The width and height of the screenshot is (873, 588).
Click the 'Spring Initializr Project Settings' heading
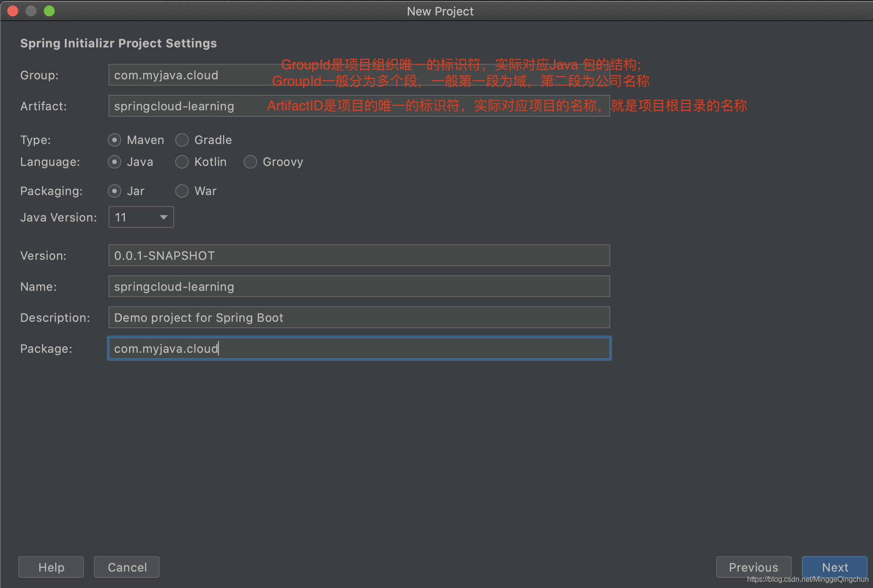coord(119,43)
